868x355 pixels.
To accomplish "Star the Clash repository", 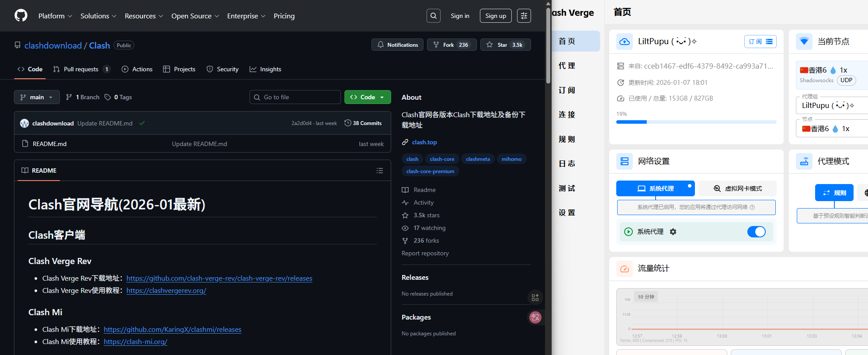I will (x=505, y=45).
